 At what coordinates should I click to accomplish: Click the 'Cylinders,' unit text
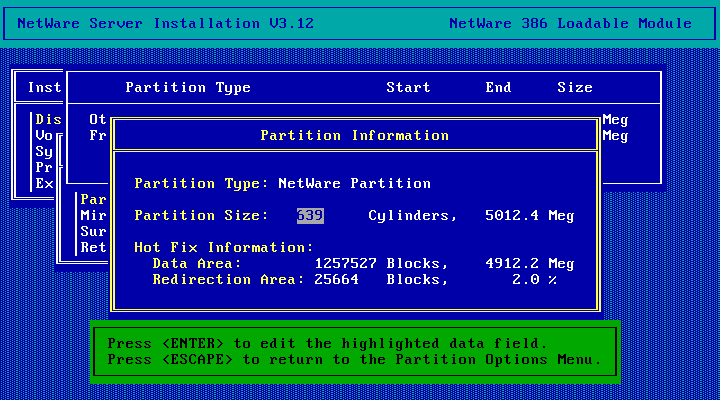pyautogui.click(x=413, y=215)
